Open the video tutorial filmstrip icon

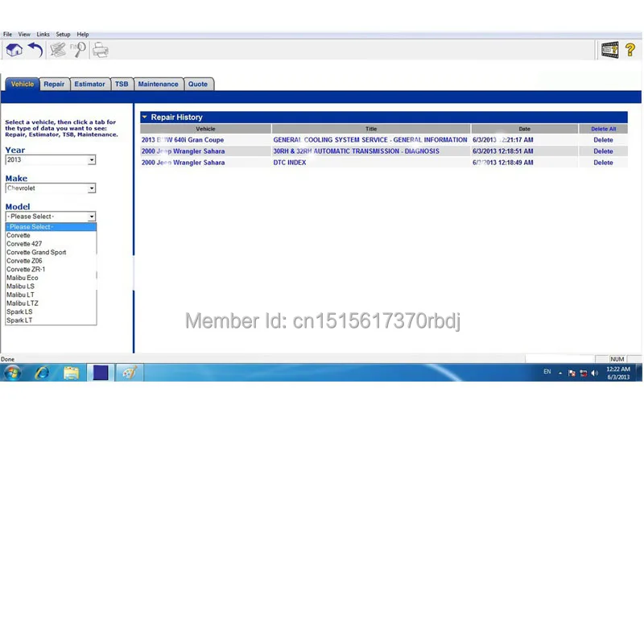[x=610, y=50]
